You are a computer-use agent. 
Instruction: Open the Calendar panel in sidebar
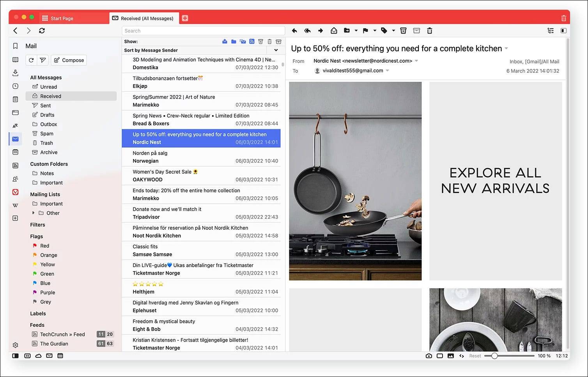[x=15, y=152]
